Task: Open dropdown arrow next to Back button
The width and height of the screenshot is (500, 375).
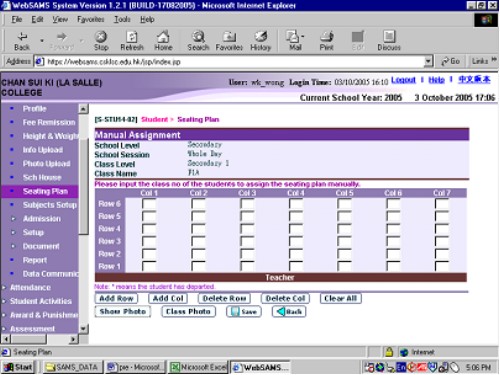Action: click(x=42, y=41)
